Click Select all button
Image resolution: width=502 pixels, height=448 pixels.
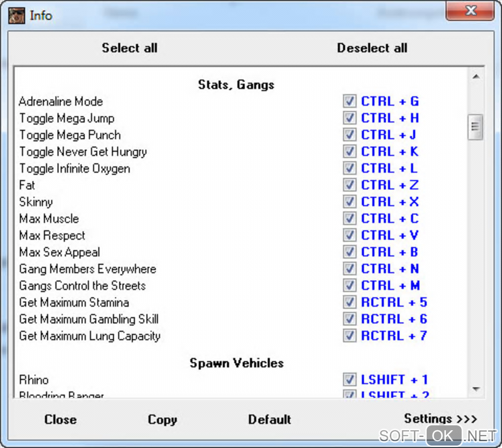click(129, 48)
